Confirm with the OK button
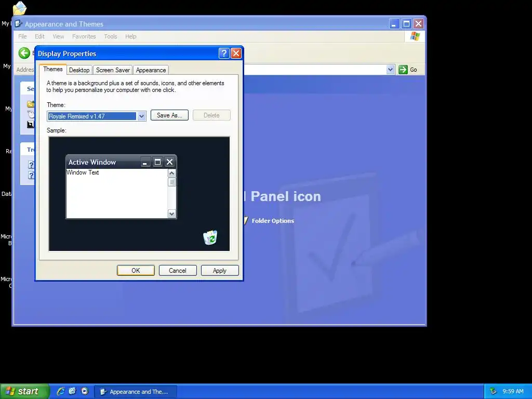Viewport: 532px width, 399px height. coord(136,270)
